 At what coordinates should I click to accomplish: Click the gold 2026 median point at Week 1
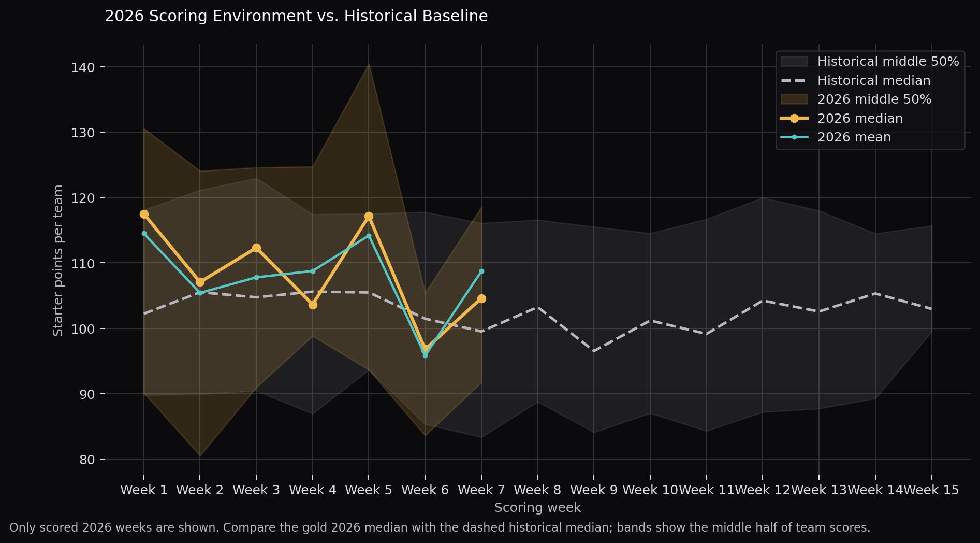tap(144, 214)
